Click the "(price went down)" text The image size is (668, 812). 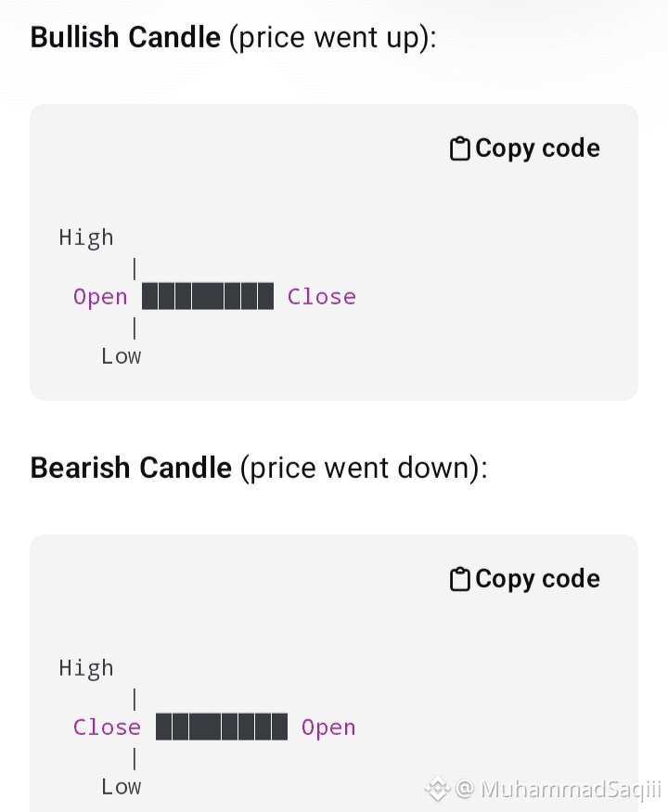[x=363, y=467]
